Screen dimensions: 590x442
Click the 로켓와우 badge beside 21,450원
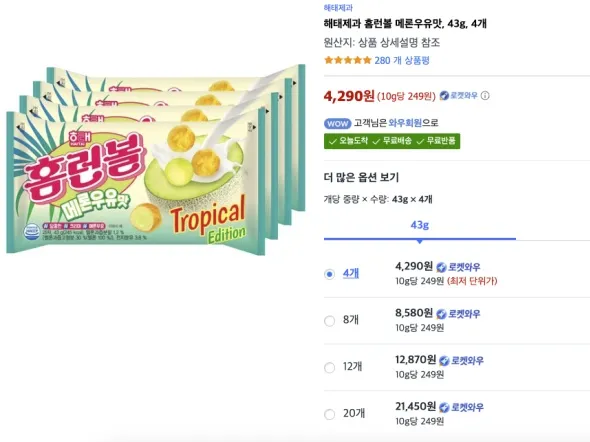(x=461, y=407)
